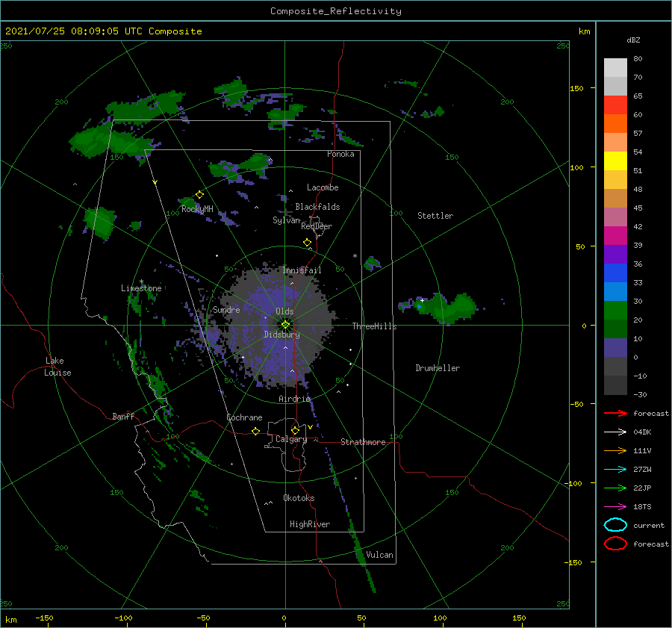Select the light gray 70-80 dBZ swatch

615,68
